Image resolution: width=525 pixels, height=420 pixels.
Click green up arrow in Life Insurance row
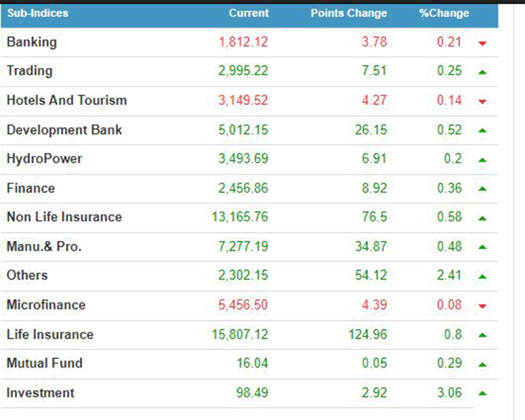(483, 335)
